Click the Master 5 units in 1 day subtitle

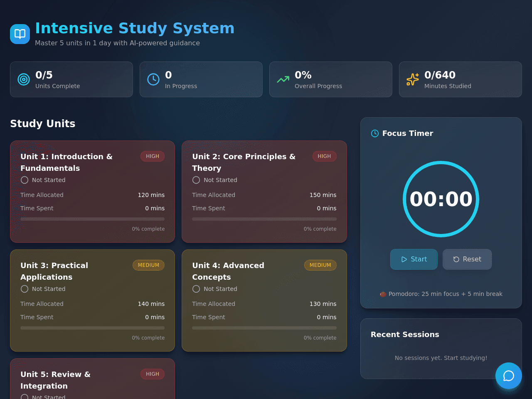click(x=117, y=43)
